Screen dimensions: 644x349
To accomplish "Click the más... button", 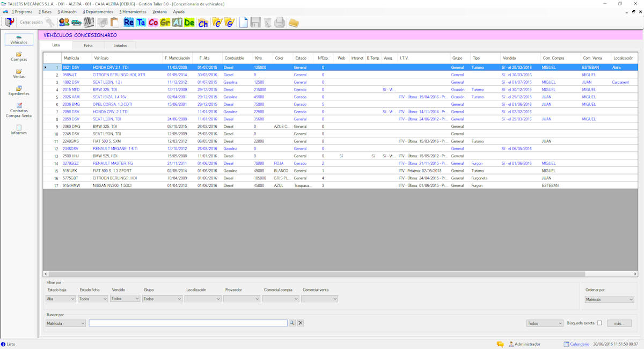I will (619, 323).
